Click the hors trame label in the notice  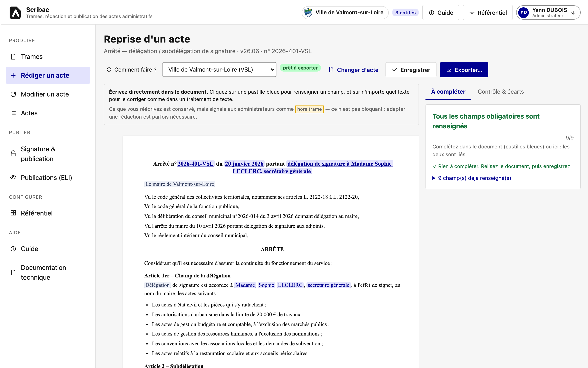pyautogui.click(x=309, y=109)
